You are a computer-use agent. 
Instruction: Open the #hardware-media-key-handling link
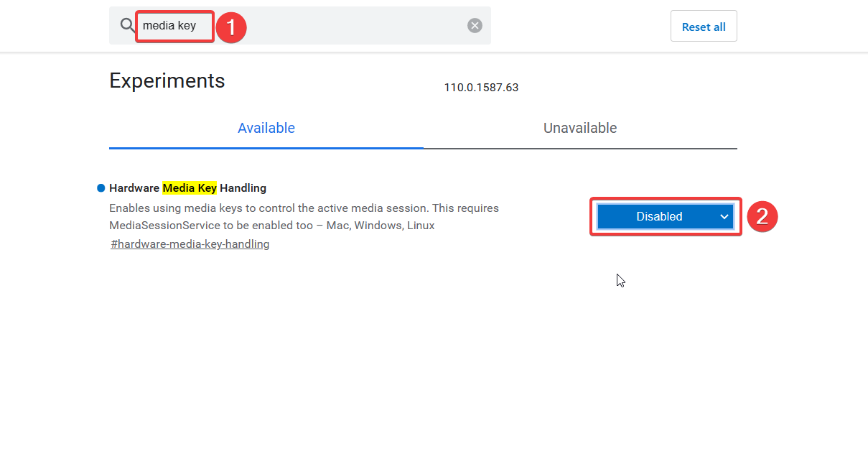[190, 244]
